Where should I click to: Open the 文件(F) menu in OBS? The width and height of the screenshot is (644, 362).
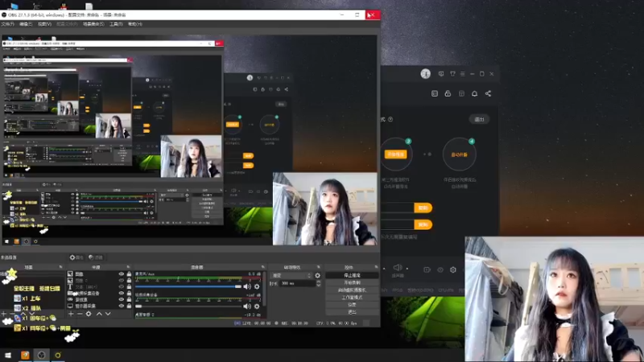(7, 24)
